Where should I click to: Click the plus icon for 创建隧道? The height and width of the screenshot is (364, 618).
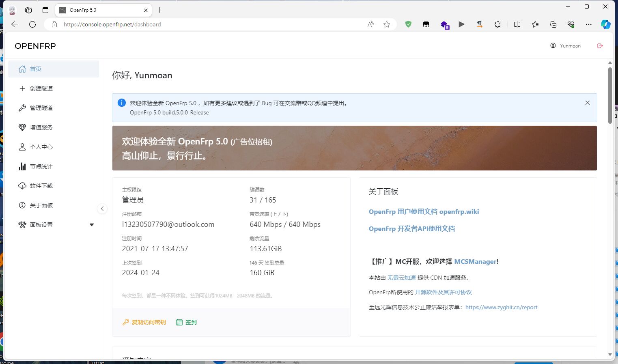point(22,88)
